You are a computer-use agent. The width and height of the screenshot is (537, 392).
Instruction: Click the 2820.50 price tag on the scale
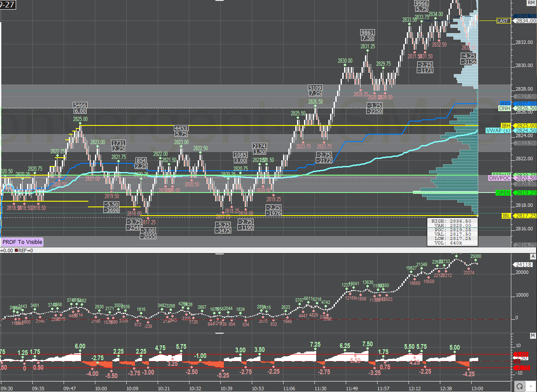(x=525, y=178)
